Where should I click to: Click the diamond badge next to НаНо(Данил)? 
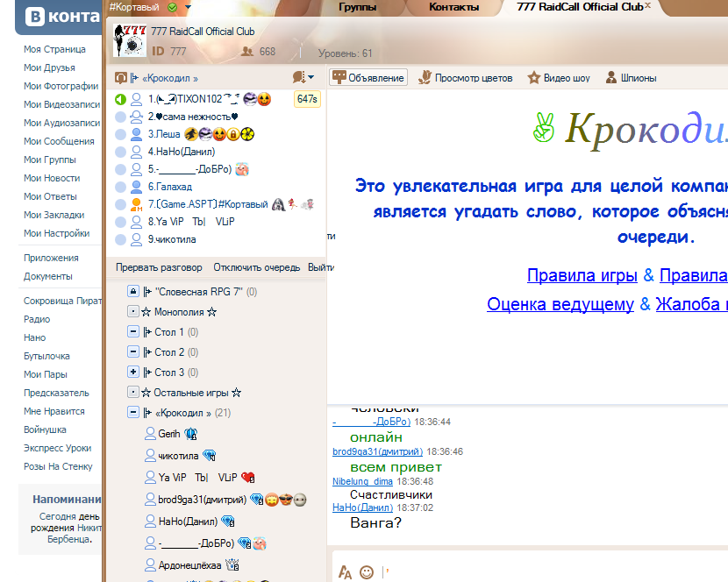227,522
